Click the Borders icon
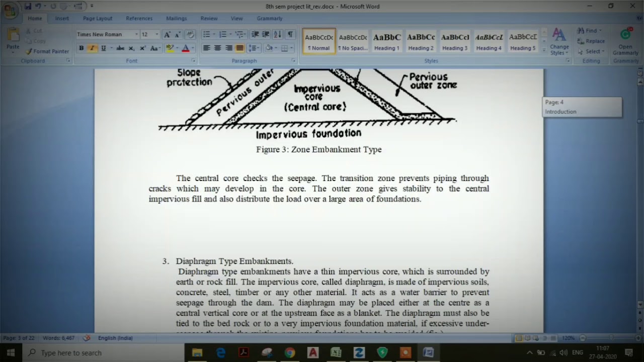644x362 pixels. 284,48
